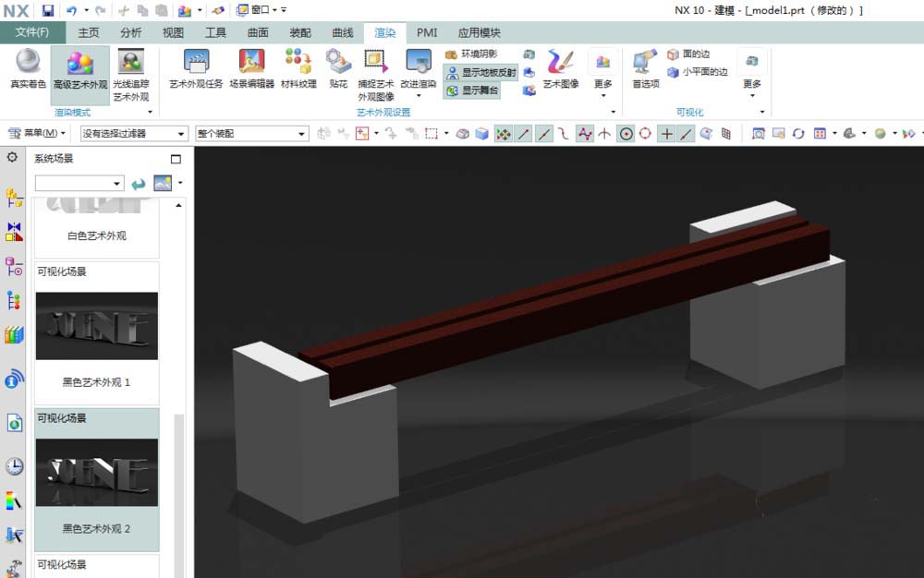This screenshot has width=924, height=578.
Task: Select the 黑色艺术外观 1 scene thumbnail
Action: 96,326
